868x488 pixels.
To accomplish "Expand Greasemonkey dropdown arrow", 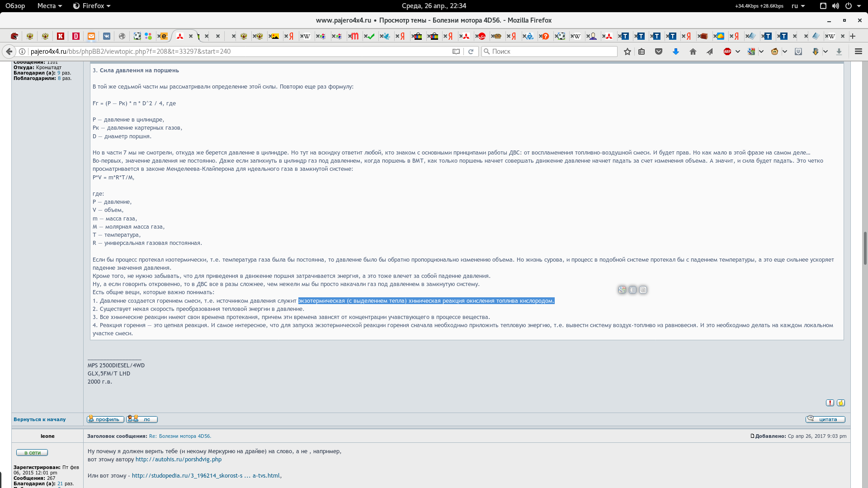I will (x=785, y=52).
